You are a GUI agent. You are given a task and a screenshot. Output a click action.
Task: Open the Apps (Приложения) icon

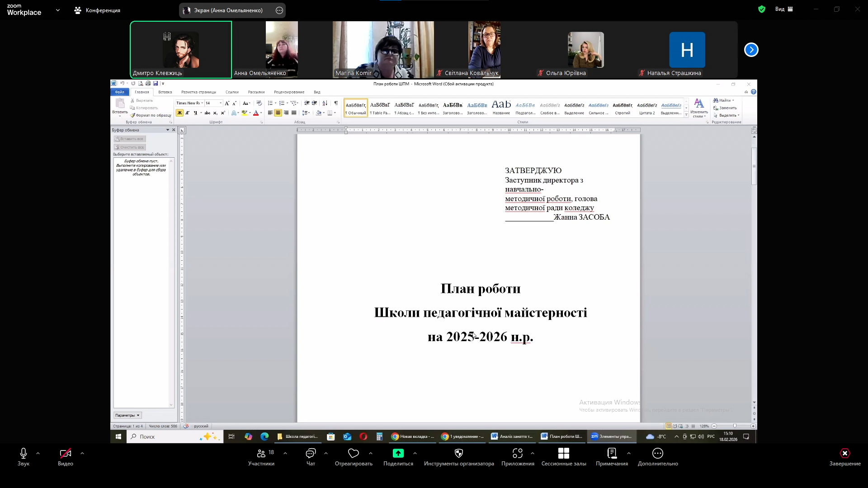(x=518, y=454)
